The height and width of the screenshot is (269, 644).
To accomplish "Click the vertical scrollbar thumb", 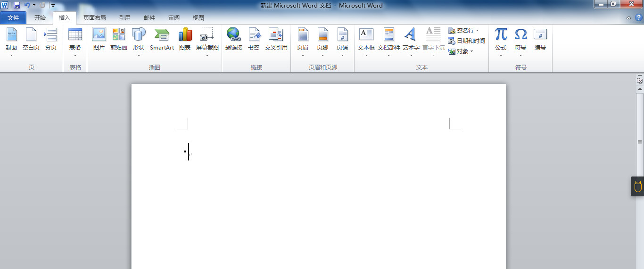I will [x=640, y=142].
